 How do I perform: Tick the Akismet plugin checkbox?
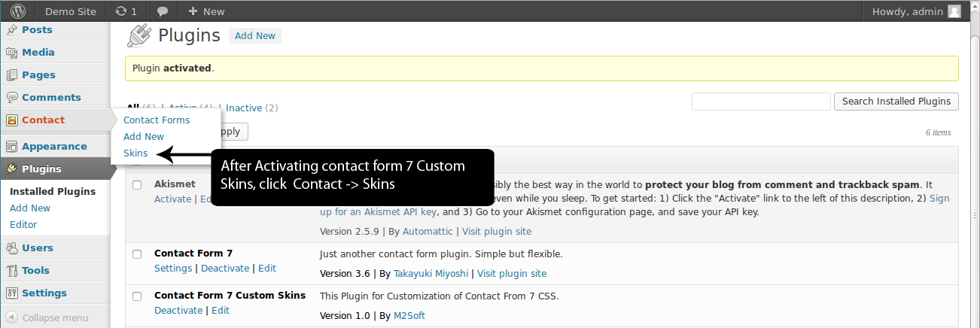137,185
